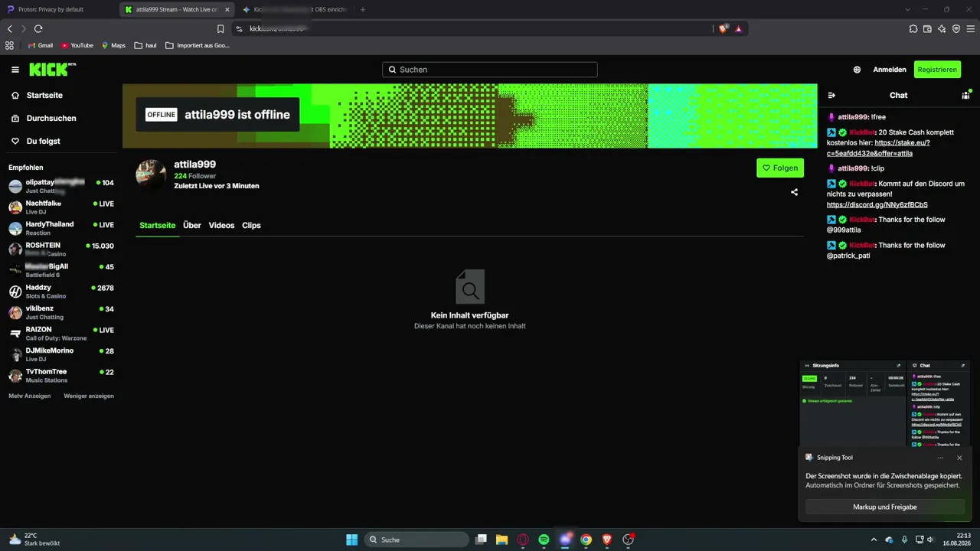
Task: Click the Brave Rewards triangle icon
Action: pyautogui.click(x=738, y=29)
